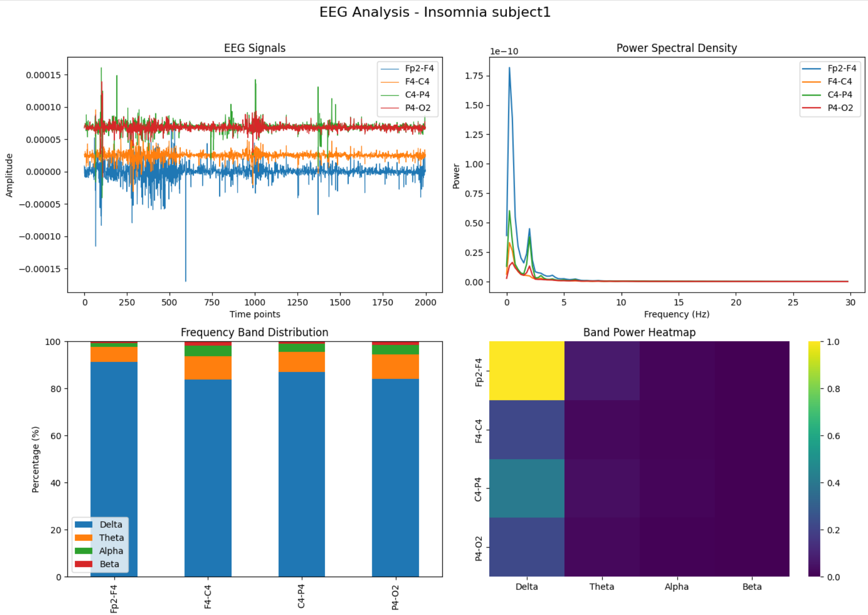
Task: Click the EEG Signals plot title
Action: [x=255, y=48]
